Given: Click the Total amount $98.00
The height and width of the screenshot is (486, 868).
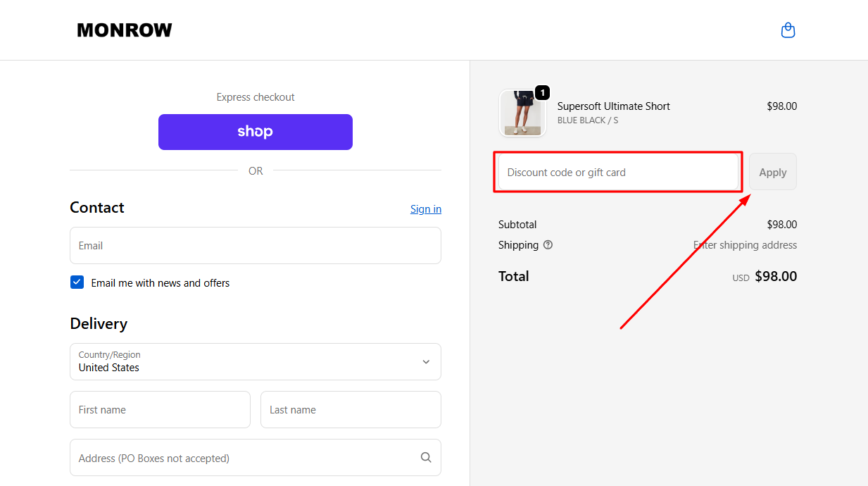Looking at the screenshot, I should point(776,276).
